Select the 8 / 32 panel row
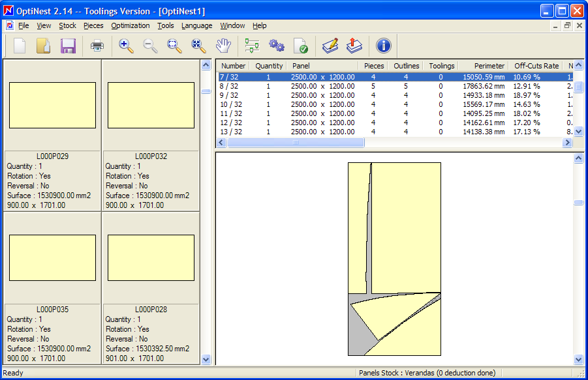 (395, 86)
